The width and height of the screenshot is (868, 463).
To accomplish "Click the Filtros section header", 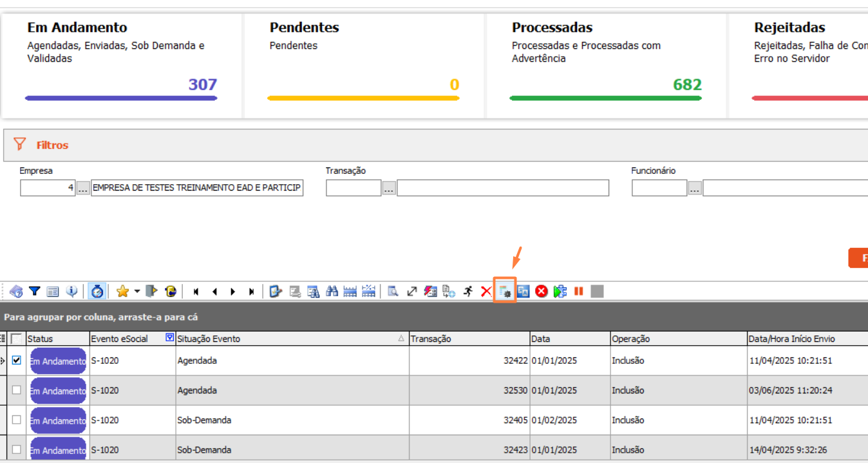I will point(52,146).
